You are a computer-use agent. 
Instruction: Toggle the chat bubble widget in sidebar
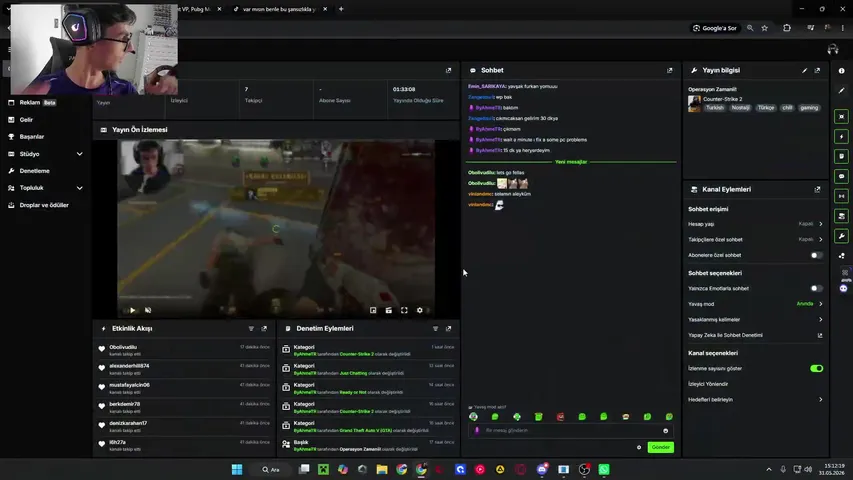842,176
